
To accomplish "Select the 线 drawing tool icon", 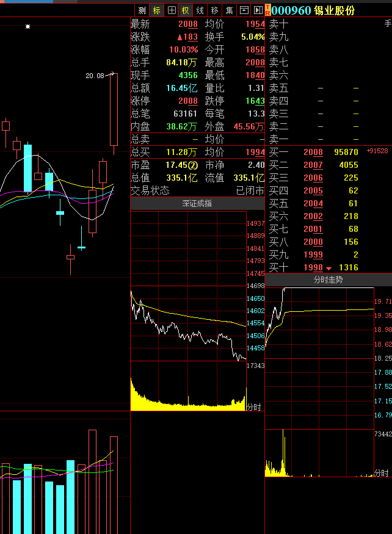I will coord(200,10).
